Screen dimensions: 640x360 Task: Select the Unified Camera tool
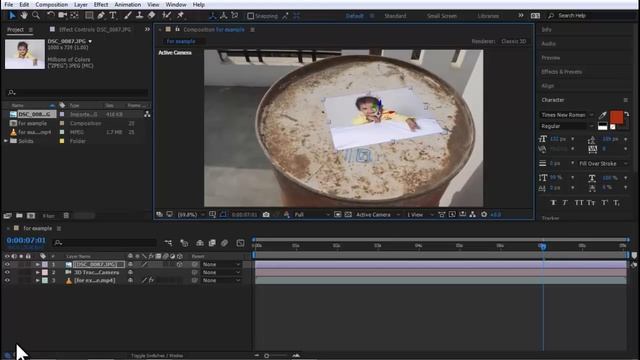point(62,16)
